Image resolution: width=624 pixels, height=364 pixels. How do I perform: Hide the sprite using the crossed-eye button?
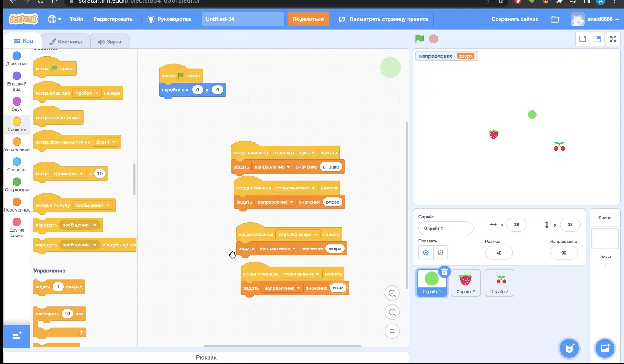[x=440, y=252]
